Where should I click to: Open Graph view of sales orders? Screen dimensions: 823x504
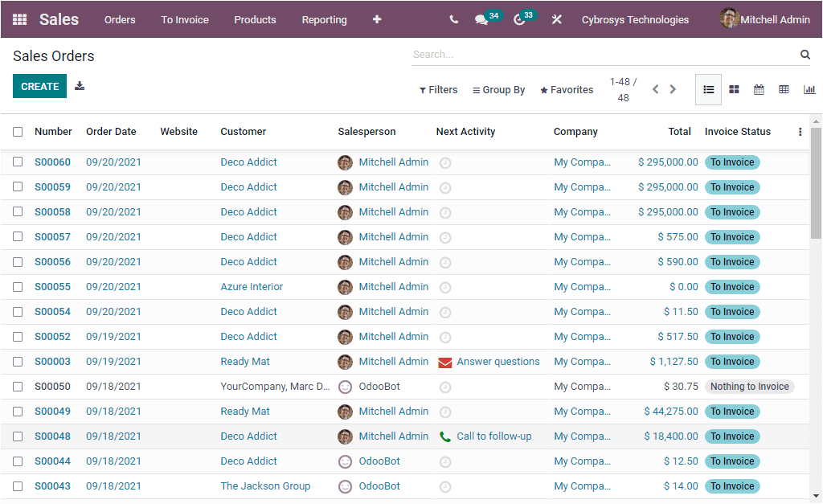809,89
